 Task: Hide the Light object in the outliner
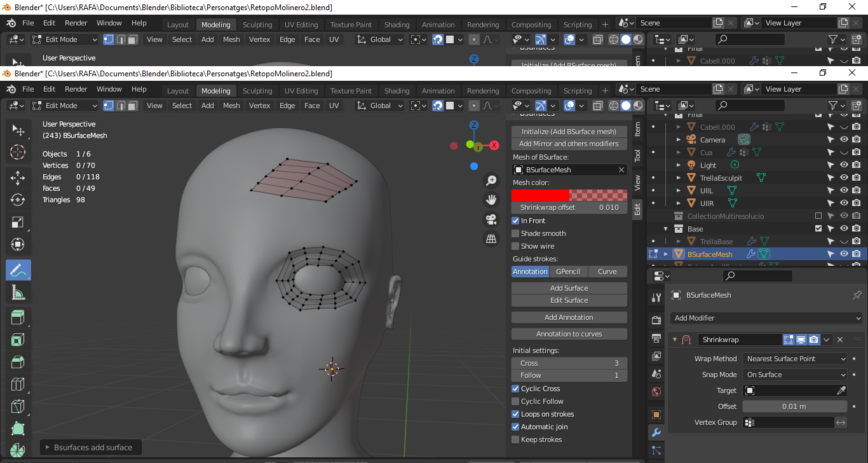844,165
